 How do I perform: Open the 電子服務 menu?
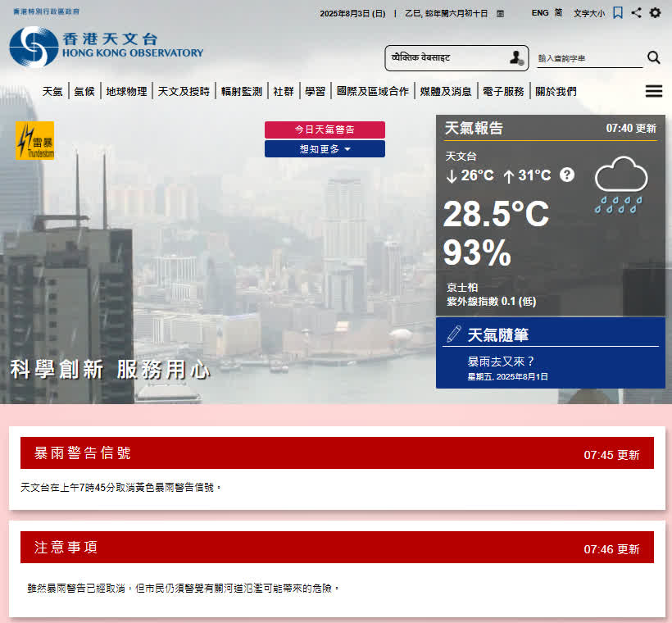click(x=503, y=91)
